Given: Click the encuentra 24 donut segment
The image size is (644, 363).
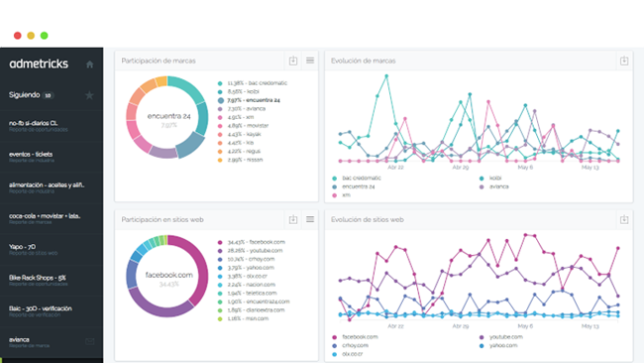Looking at the screenshot, I should coord(191,146).
